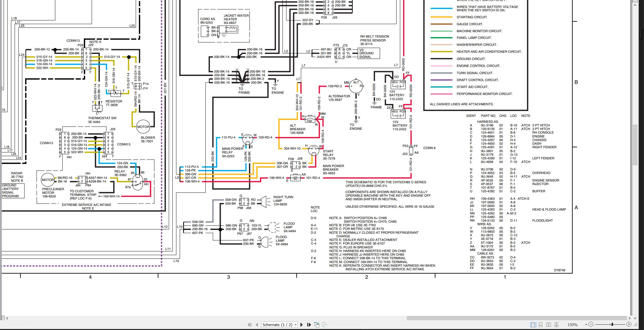Click the horizontal scrollbar left arrow
Image resolution: width=644 pixels, height=330 pixels.
[x=7, y=318]
